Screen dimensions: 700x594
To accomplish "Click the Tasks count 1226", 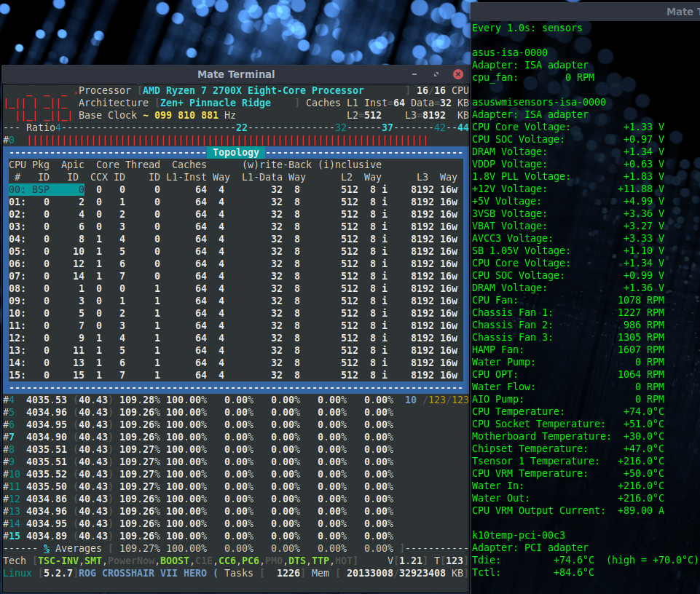I will [x=288, y=574].
